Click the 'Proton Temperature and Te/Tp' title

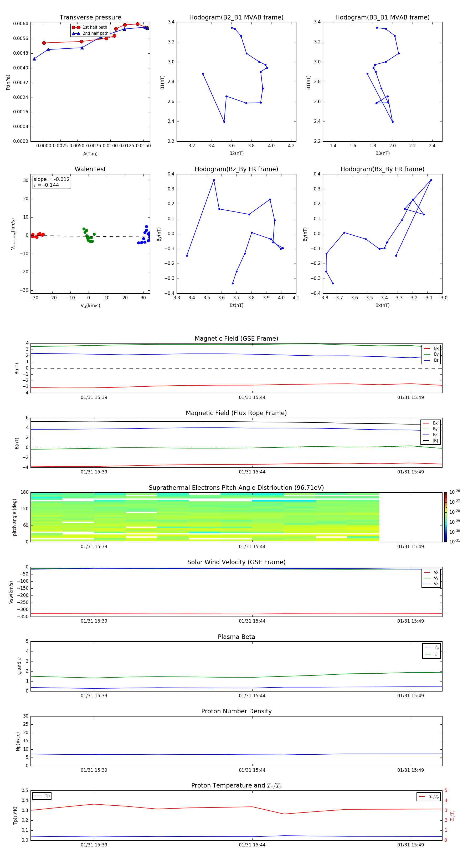pyautogui.click(x=236, y=786)
